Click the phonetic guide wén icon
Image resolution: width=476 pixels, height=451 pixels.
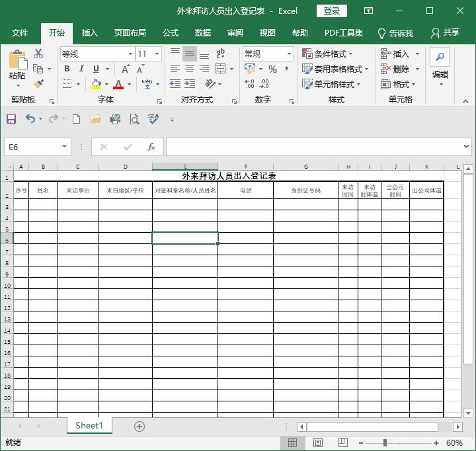click(x=147, y=83)
